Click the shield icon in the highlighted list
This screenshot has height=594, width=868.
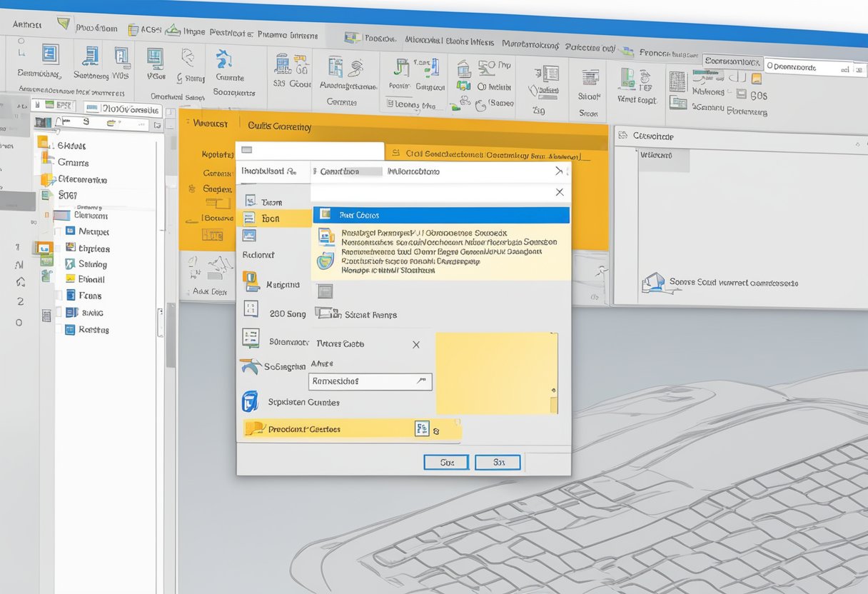(x=325, y=261)
